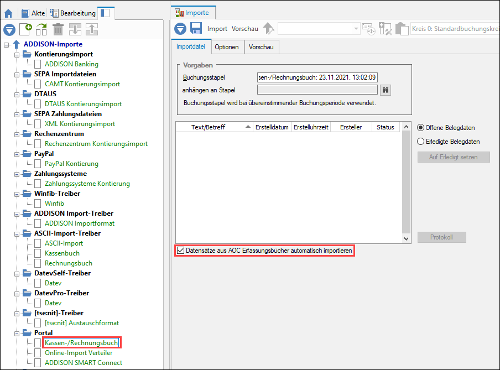Image resolution: width=500 pixels, height=370 pixels.
Task: Select Rechenzentrum Kontierungsimport tree item
Action: pyautogui.click(x=96, y=144)
